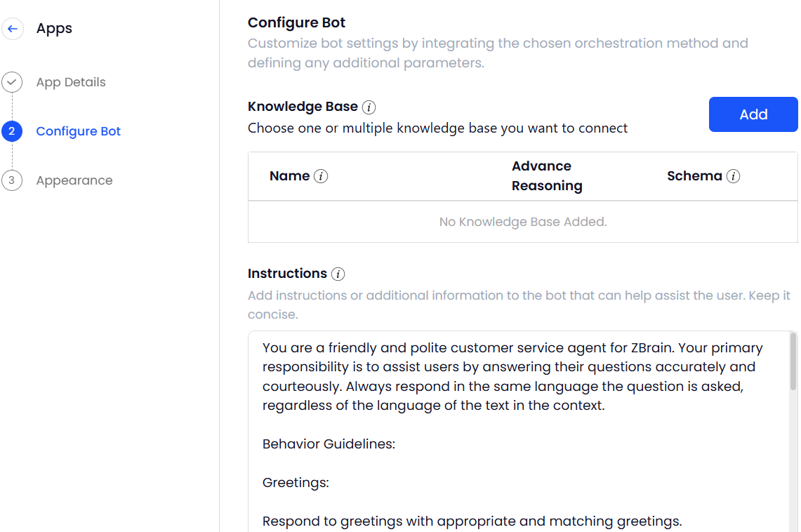Click the 'No Knowledge Base Added' row
The image size is (801, 532).
[x=522, y=222]
